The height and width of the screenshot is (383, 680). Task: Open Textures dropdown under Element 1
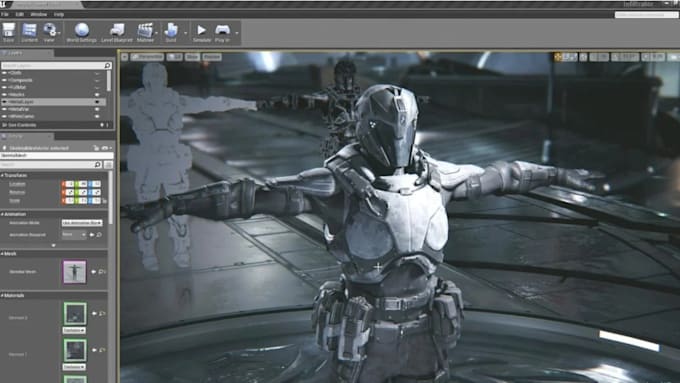74,367
